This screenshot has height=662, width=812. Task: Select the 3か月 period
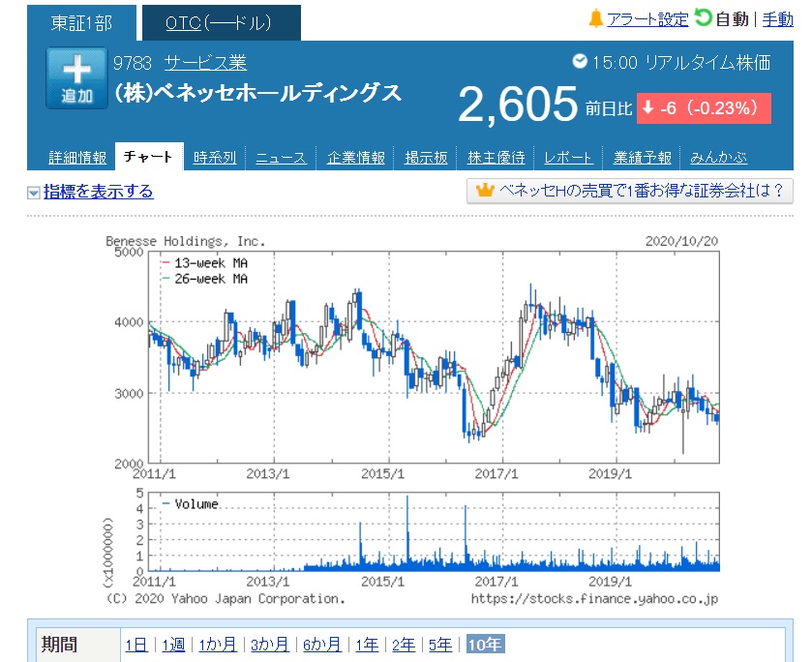click(x=270, y=645)
